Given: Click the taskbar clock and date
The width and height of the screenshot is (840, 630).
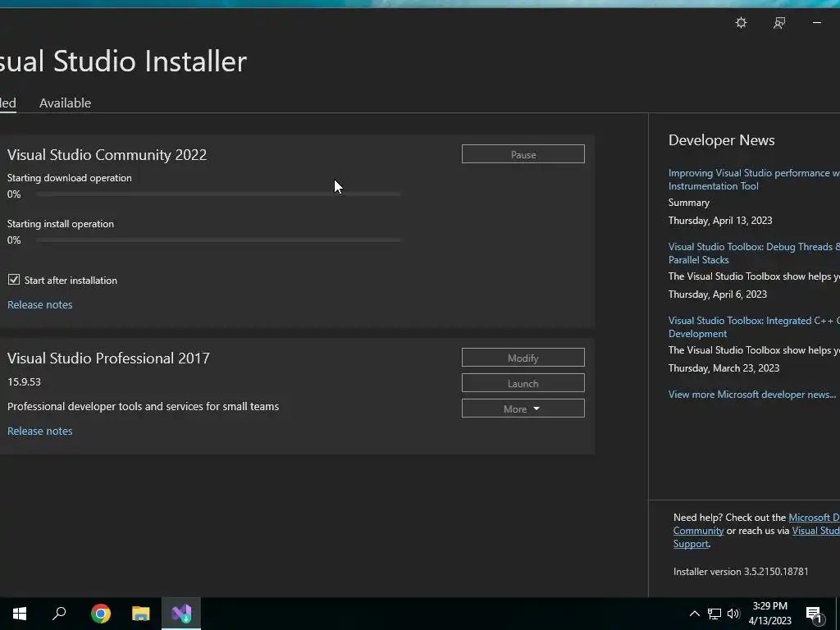Looking at the screenshot, I should click(769, 614).
